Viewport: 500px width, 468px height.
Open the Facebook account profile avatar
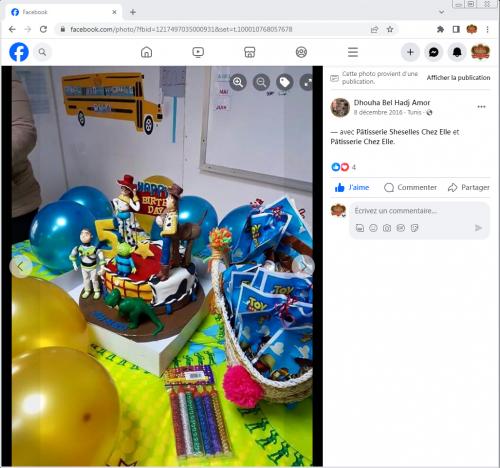pyautogui.click(x=480, y=52)
